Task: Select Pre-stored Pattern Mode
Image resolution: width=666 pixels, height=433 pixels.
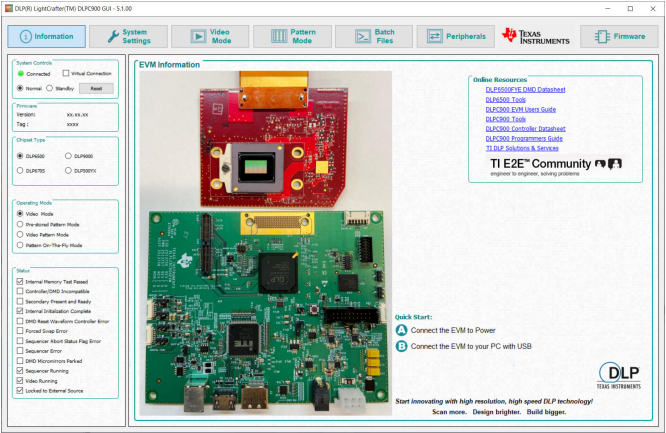Action: click(x=20, y=224)
